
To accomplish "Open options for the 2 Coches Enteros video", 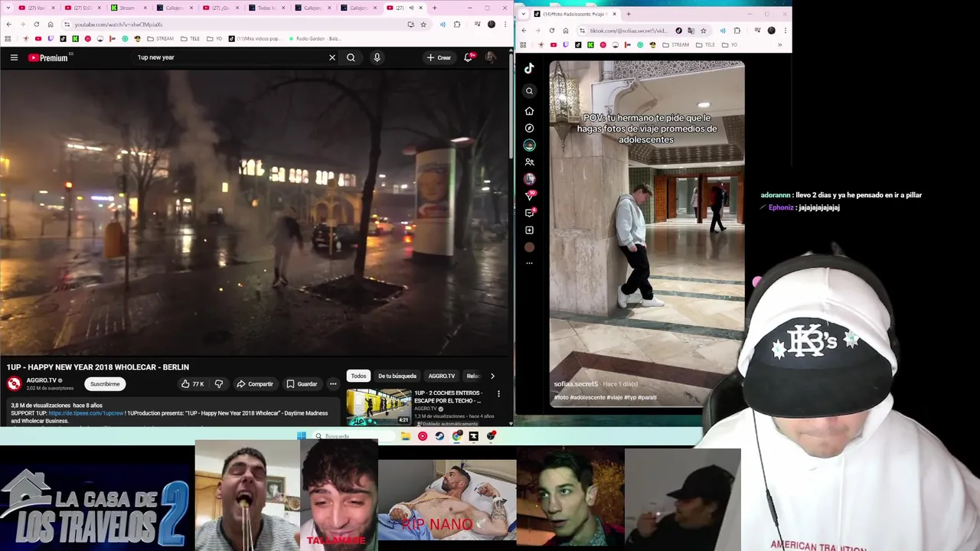I will pos(498,394).
